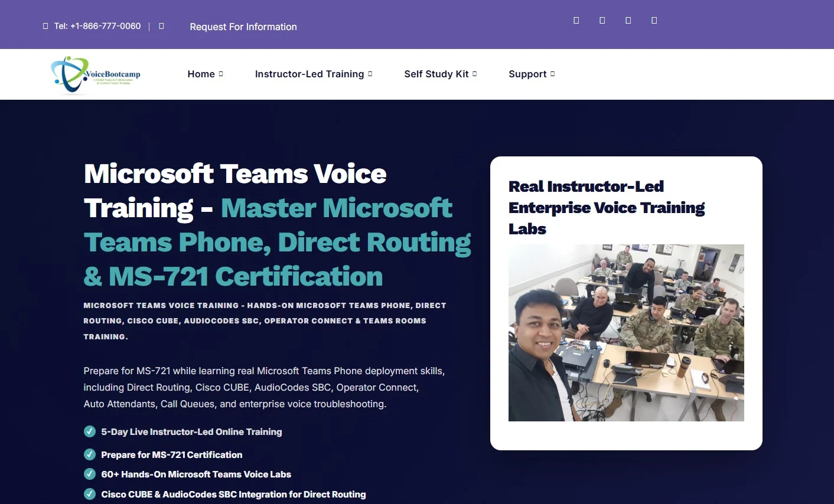Click checkmark icon beside Cisco CUBE & AudioCodes
The height and width of the screenshot is (504, 834).
[90, 494]
